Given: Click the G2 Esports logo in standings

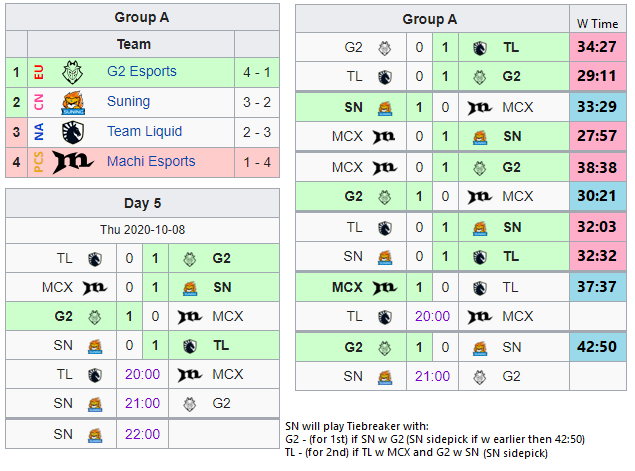Looking at the screenshot, I should (72, 72).
